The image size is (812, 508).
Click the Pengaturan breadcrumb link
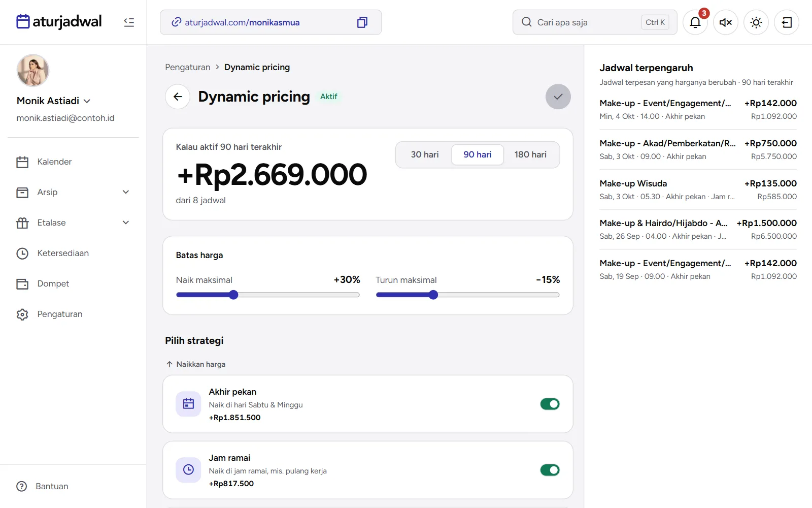click(188, 67)
